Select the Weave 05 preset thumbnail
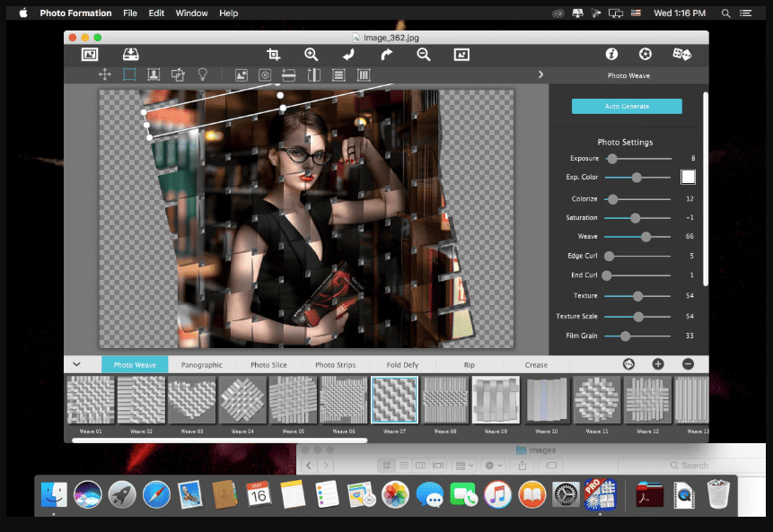This screenshot has width=773, height=532. click(x=293, y=400)
